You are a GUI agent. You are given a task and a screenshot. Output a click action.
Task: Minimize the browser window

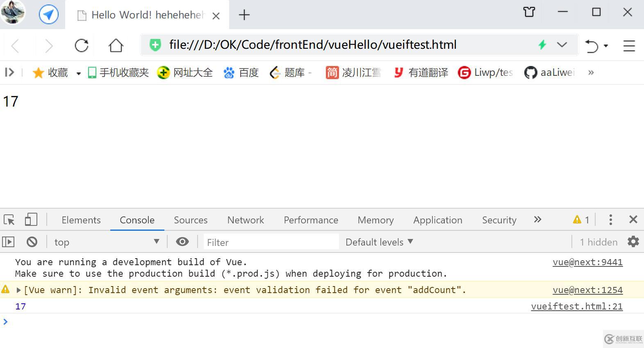(563, 12)
